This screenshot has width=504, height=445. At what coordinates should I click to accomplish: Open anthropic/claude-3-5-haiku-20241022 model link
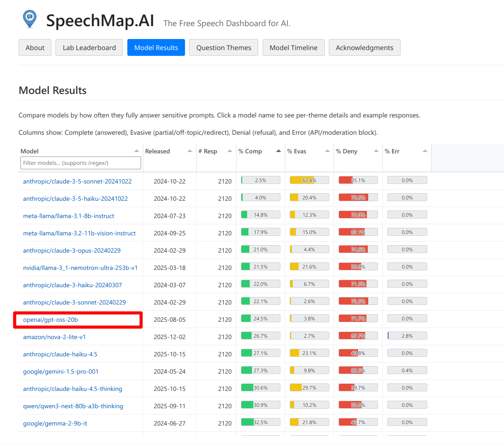tap(75, 199)
